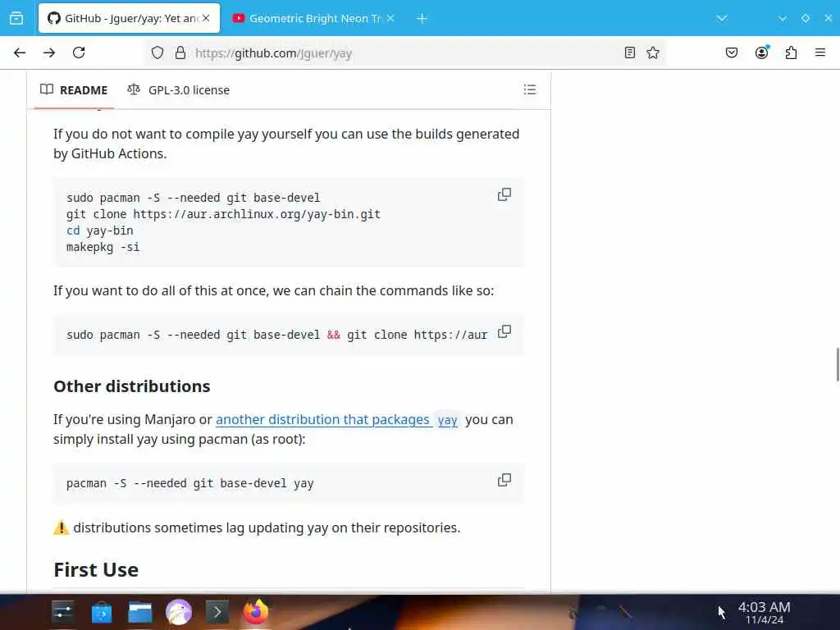Open the GPL-3.0 license tab
840x630 pixels.
178,90
